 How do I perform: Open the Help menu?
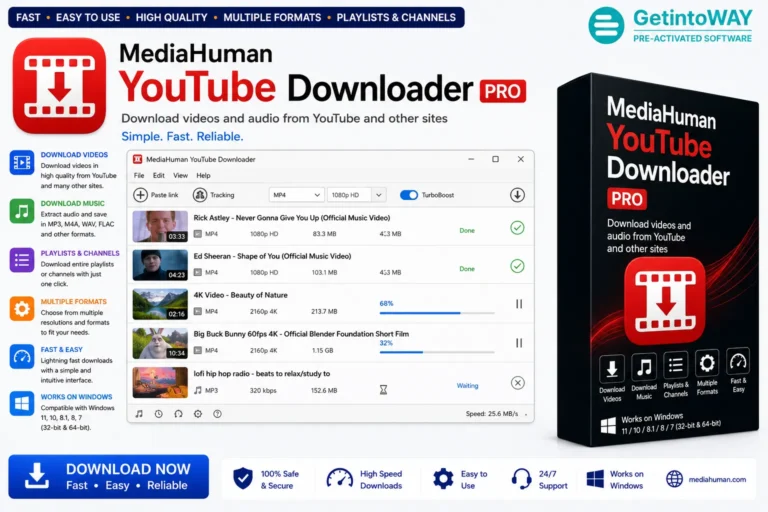(x=203, y=175)
